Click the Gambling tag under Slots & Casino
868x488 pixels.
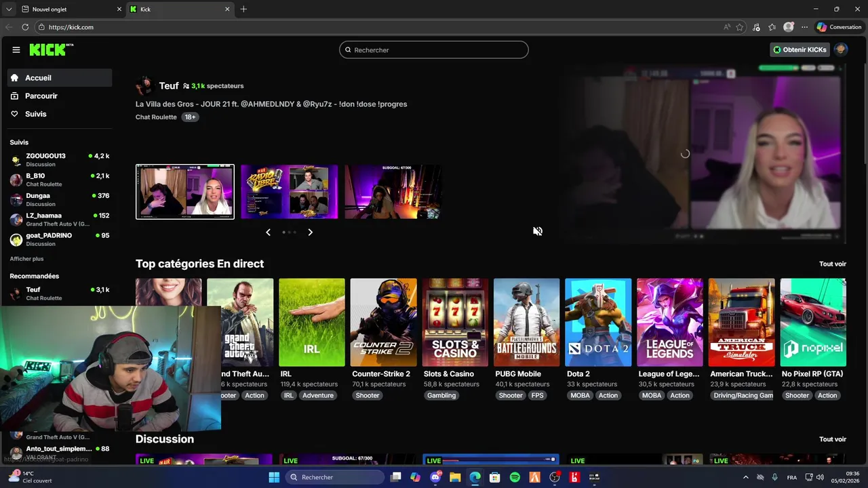pyautogui.click(x=441, y=396)
